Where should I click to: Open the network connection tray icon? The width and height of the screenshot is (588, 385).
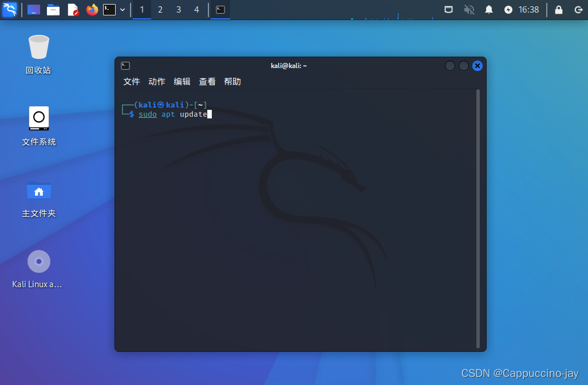point(448,9)
